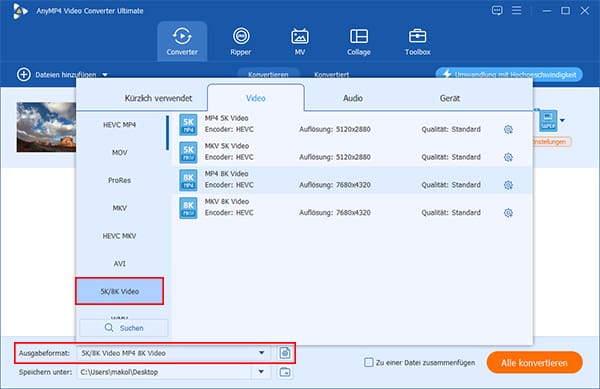Open settings gear for MP4 8K Video
This screenshot has width=600, height=389.
click(x=508, y=185)
